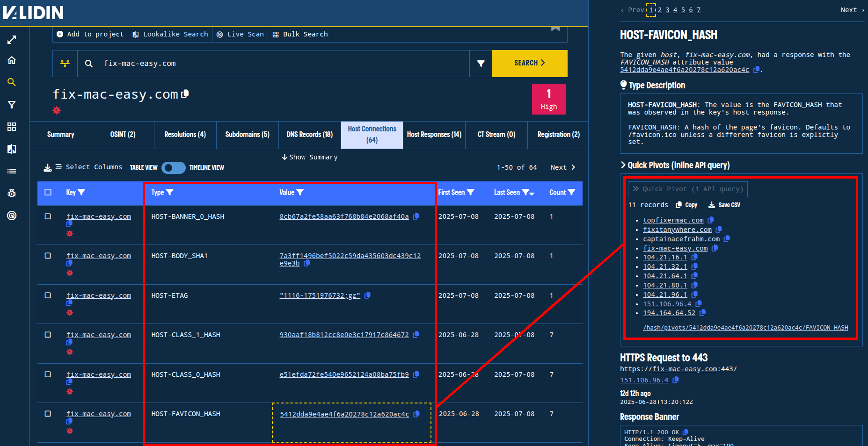Check the HOST-FAVICON_HASH row checkbox
The height and width of the screenshot is (446, 868).
48,414
